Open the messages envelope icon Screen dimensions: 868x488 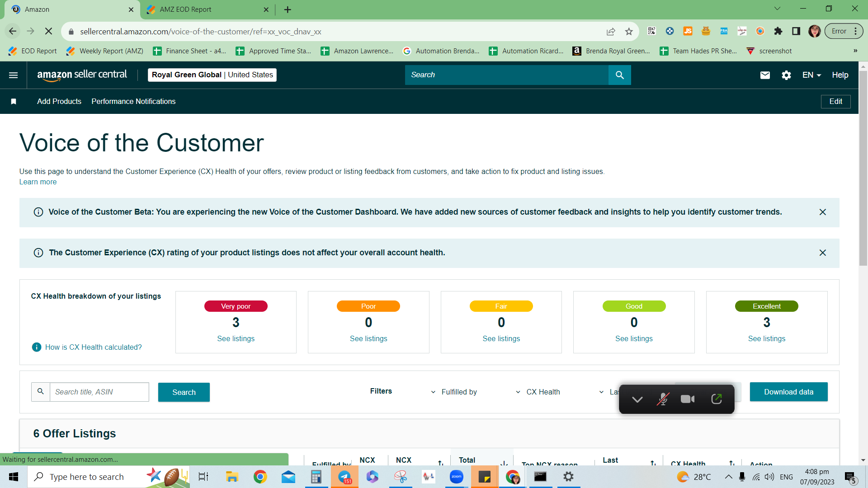765,75
